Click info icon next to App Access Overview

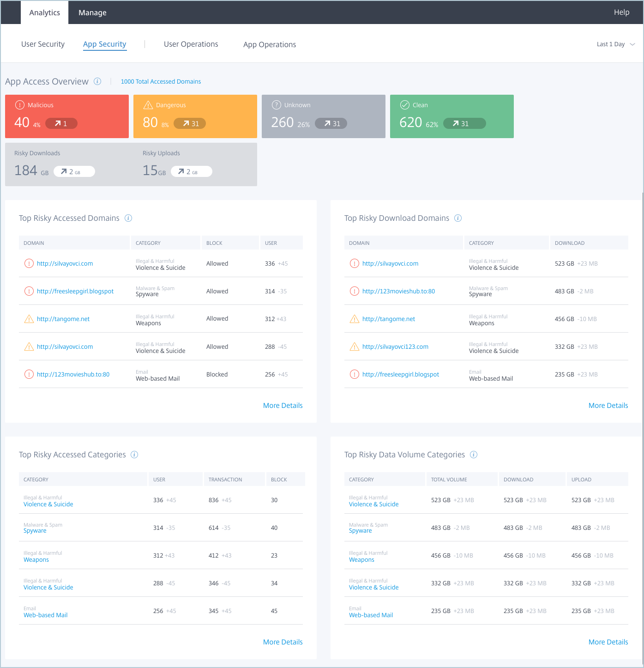[x=97, y=81]
